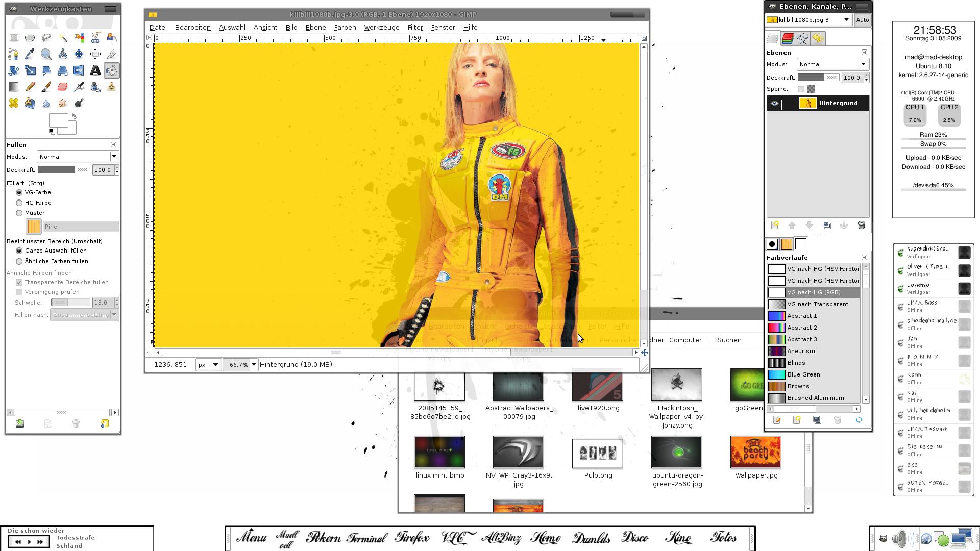Click Computer in file manager toolbar
The height and width of the screenshot is (551, 980).
pos(685,340)
